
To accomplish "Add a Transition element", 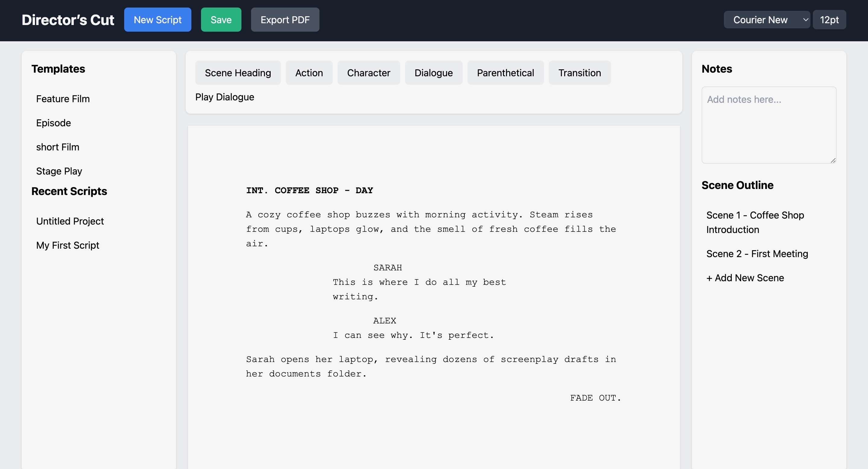I will [x=579, y=73].
